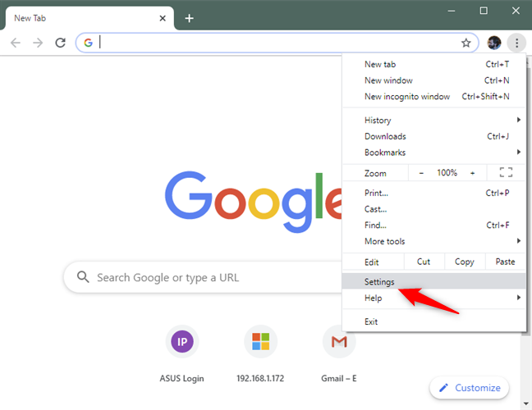Click the Google search box

click(x=204, y=277)
